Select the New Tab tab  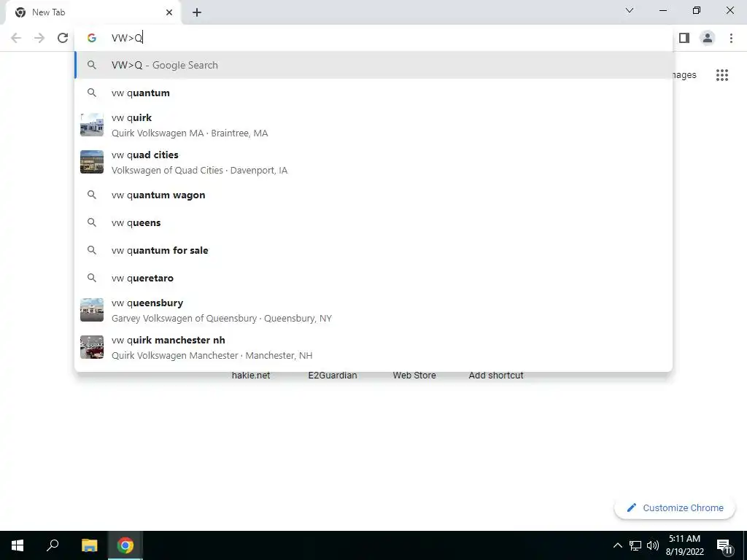click(x=93, y=12)
